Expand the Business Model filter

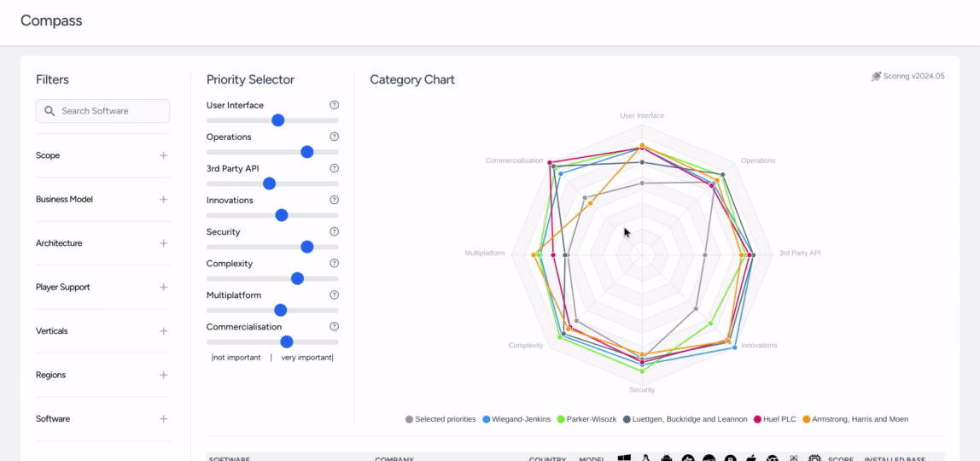163,199
